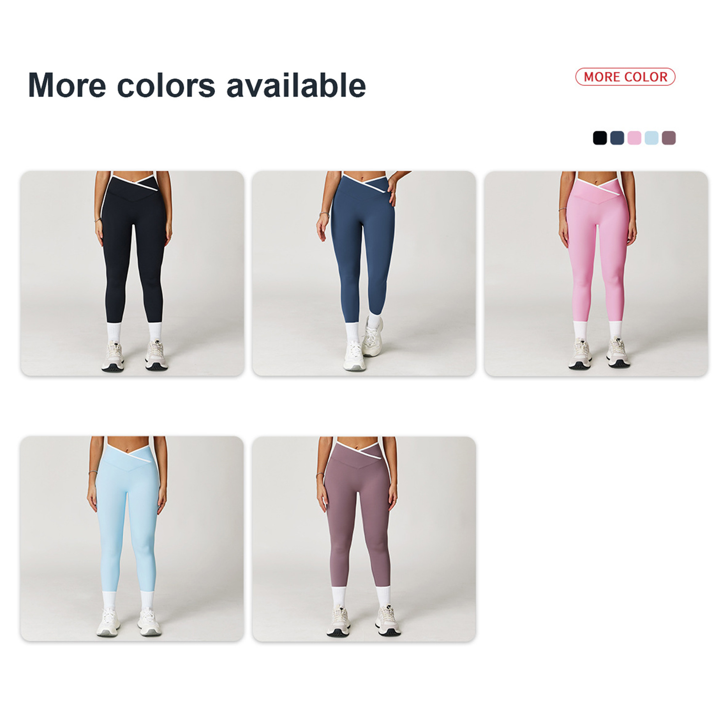This screenshot has width=728, height=728.
Task: Open the navy blue leggings product image
Action: tap(364, 273)
